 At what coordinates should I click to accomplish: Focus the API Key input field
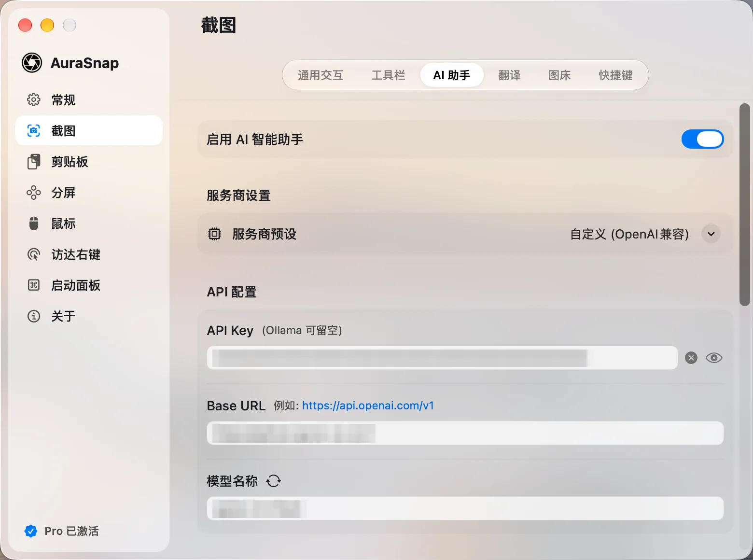[x=442, y=358]
